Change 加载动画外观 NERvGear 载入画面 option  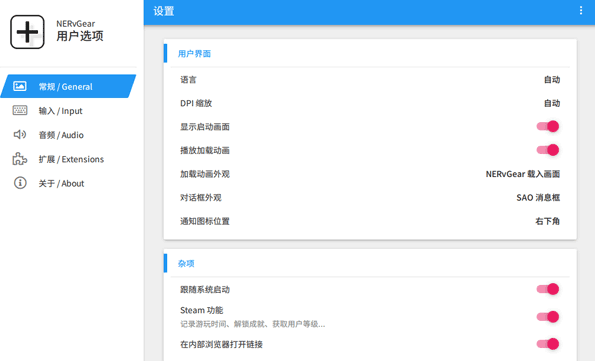(x=523, y=174)
